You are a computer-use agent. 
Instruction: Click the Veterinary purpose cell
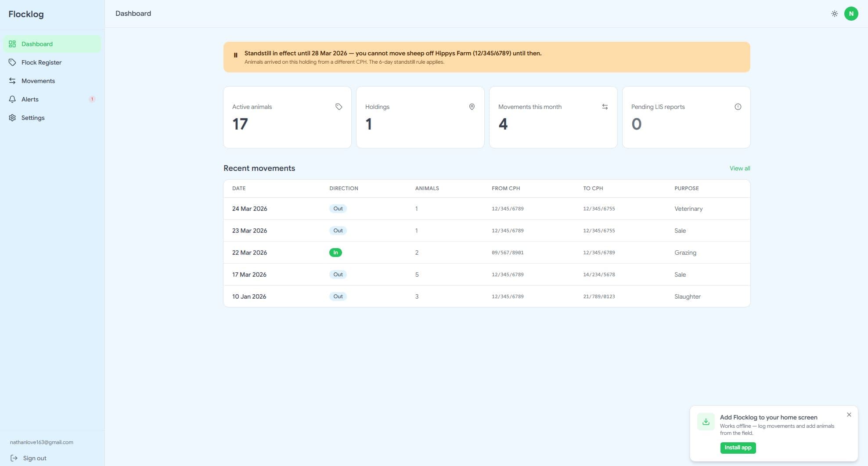[x=688, y=209]
